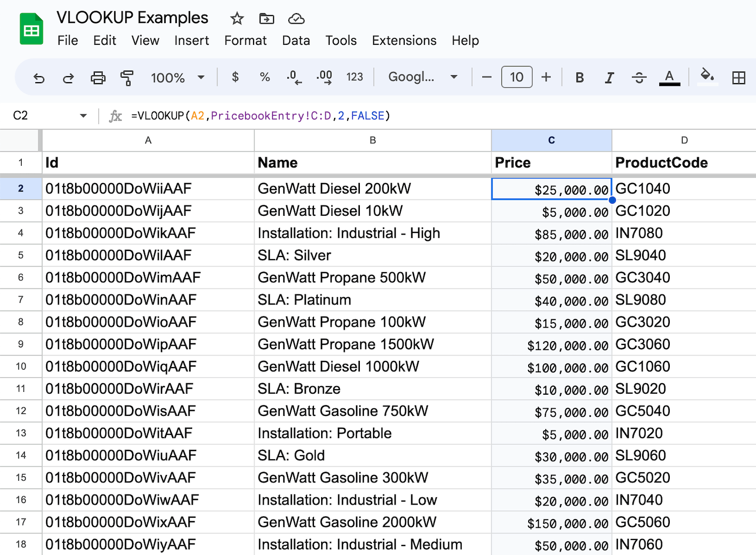Click the Redo arrow
Image resolution: width=756 pixels, height=555 pixels.
68,78
